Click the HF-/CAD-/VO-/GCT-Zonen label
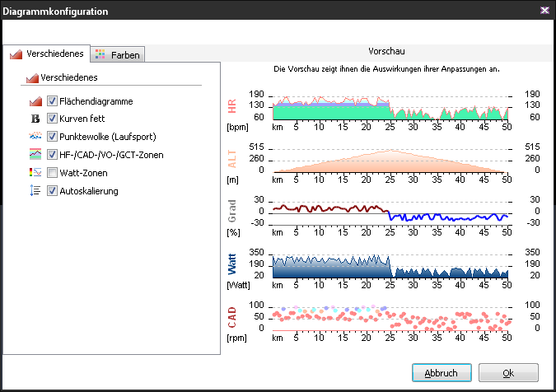This screenshot has width=556, height=392. tap(111, 155)
